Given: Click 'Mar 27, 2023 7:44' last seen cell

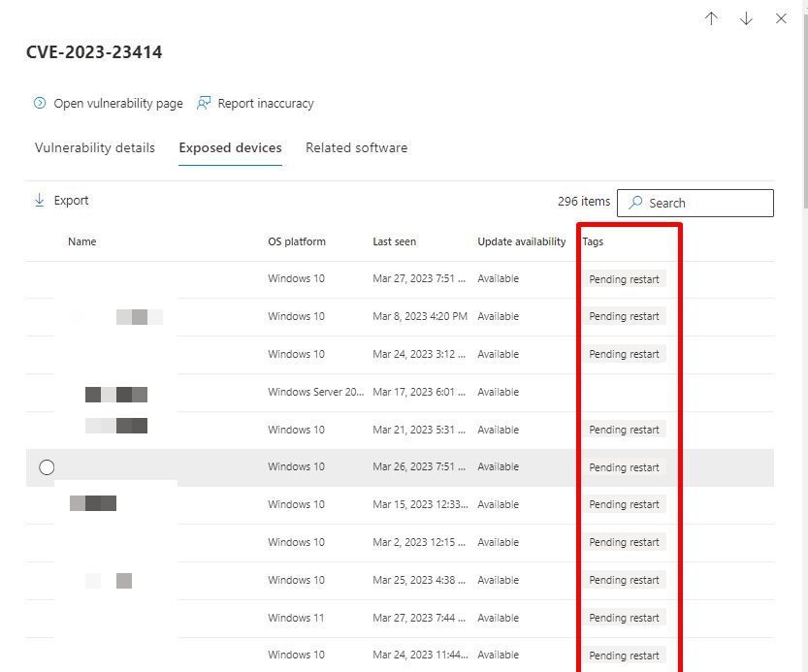Looking at the screenshot, I should (419, 618).
